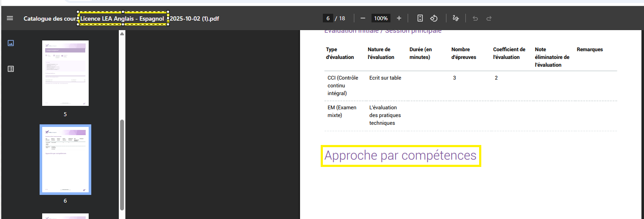The height and width of the screenshot is (219, 644).
Task: Toggle the sidebar with the hamburger menu
Action: tap(10, 19)
